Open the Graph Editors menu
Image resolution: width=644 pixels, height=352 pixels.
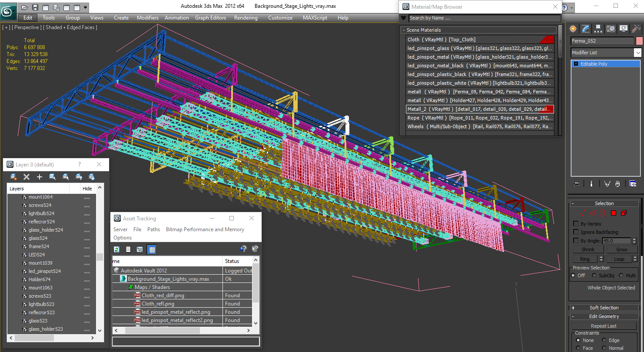click(210, 18)
